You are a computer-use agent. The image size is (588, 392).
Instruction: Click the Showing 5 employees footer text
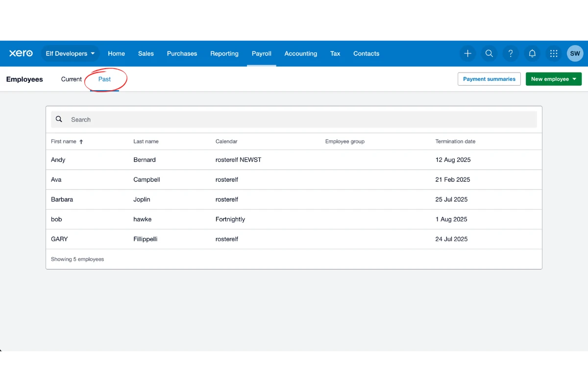click(x=77, y=259)
